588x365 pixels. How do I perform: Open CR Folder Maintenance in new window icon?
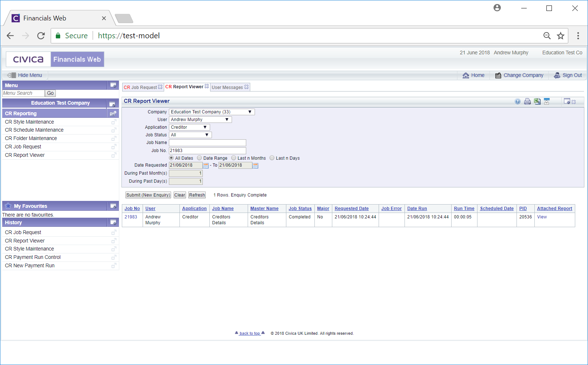click(x=114, y=139)
